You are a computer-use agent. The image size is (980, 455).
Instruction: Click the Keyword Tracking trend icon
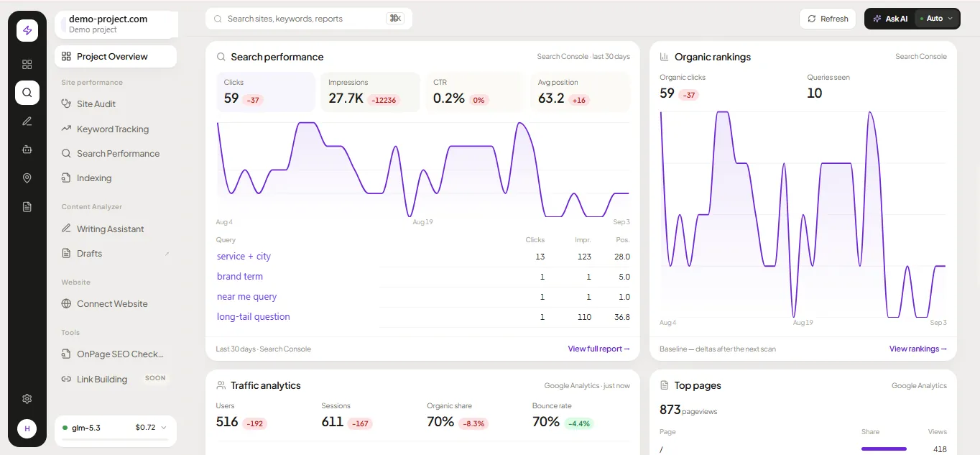66,129
